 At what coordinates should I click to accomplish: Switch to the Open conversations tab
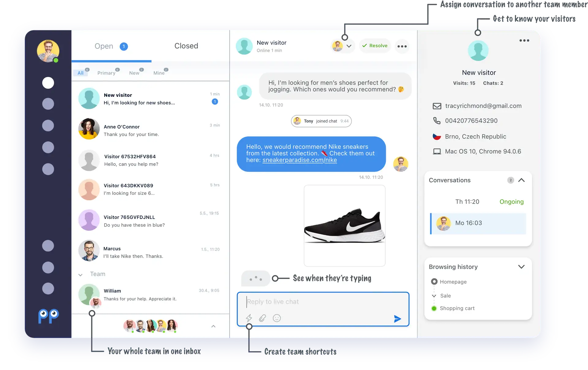tap(111, 46)
